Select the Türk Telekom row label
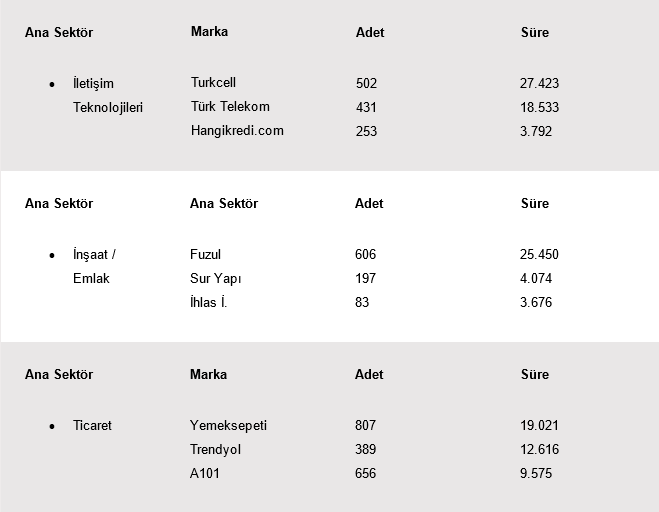The image size is (659, 512). point(230,107)
